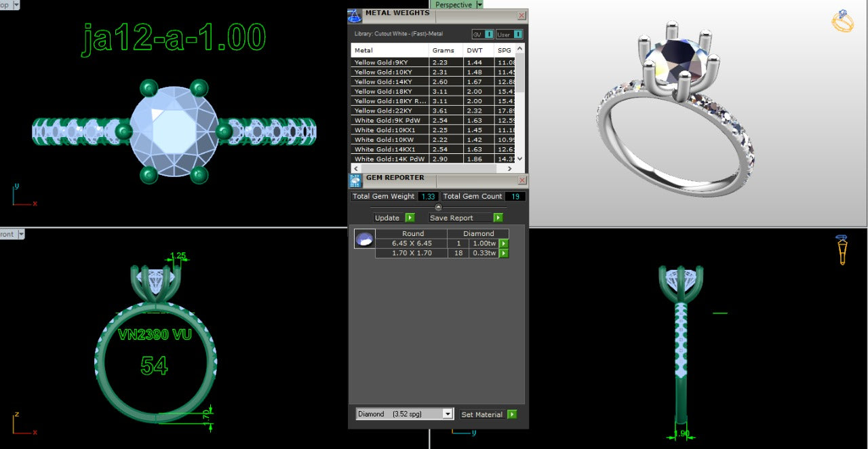Click the SPG column header
Viewport: 868px width, 449px height.
pyautogui.click(x=505, y=50)
